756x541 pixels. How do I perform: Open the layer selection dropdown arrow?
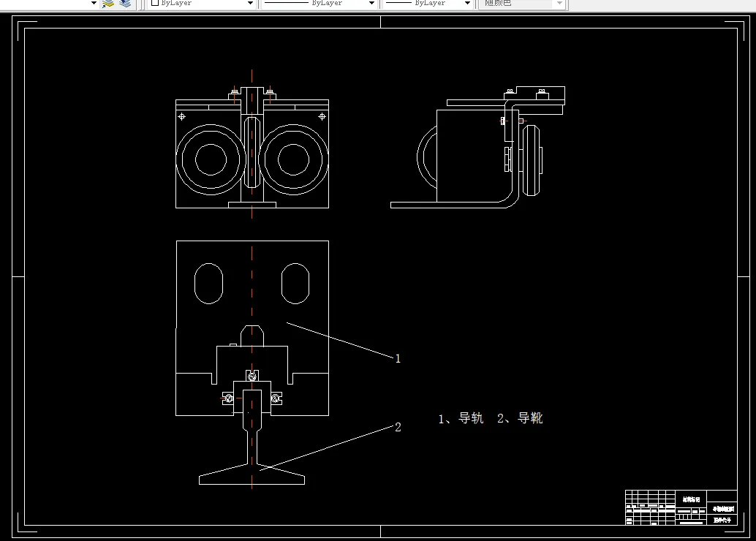(x=93, y=3)
